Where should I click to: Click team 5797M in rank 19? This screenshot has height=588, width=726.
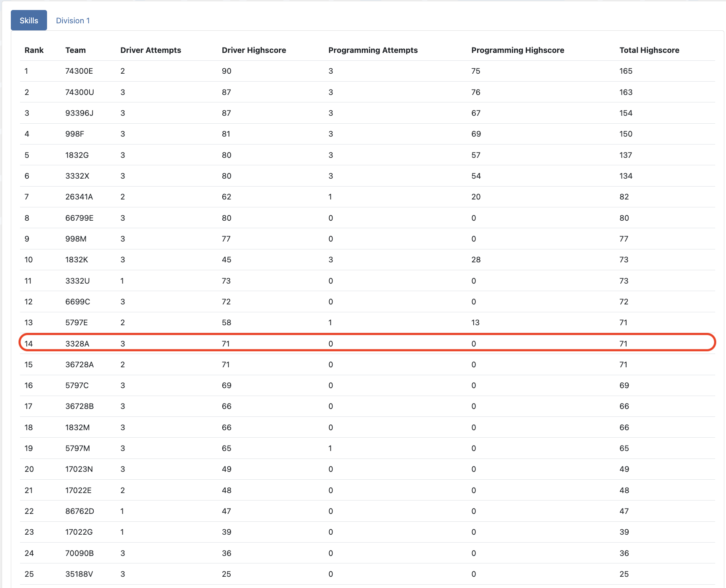click(x=77, y=448)
